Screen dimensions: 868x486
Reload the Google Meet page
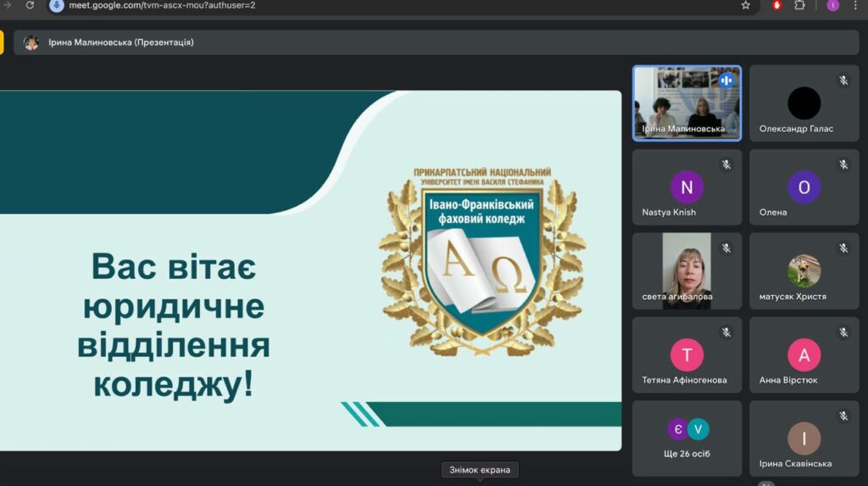(x=31, y=5)
